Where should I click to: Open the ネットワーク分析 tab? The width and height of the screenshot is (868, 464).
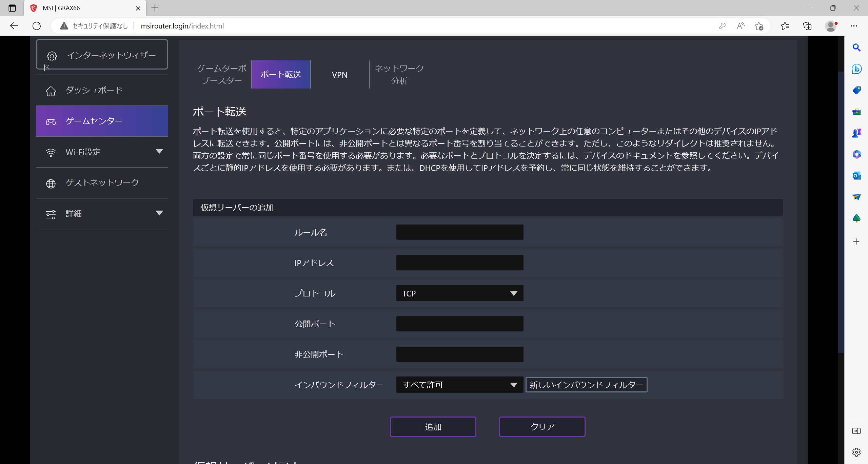[x=399, y=75]
